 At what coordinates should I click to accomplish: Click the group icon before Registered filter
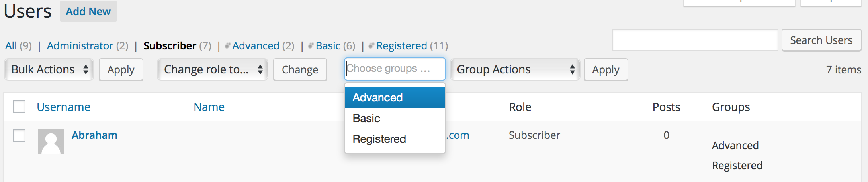[x=372, y=46]
